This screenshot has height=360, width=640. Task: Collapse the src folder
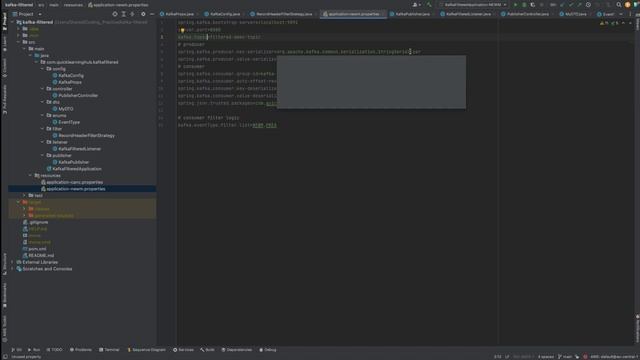(18, 42)
